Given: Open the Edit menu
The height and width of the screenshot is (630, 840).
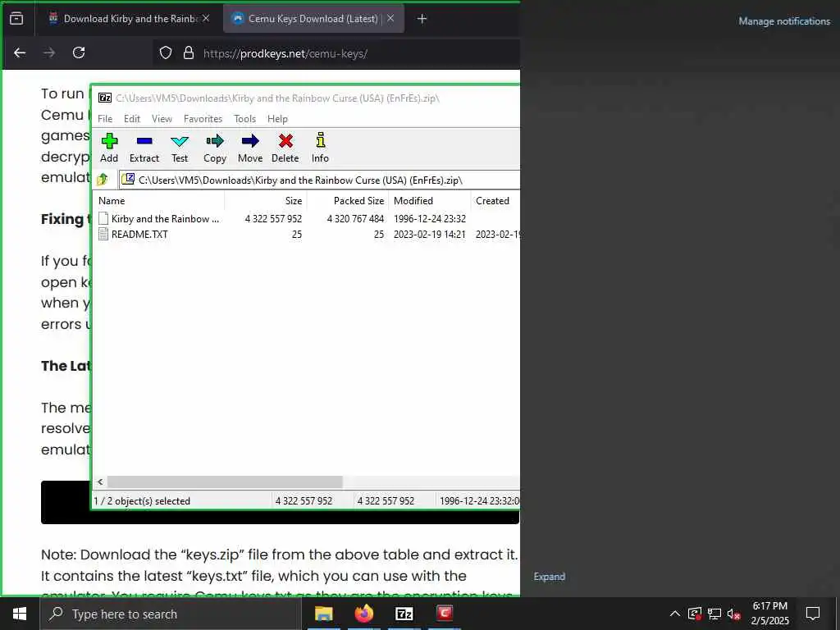Looking at the screenshot, I should (132, 119).
